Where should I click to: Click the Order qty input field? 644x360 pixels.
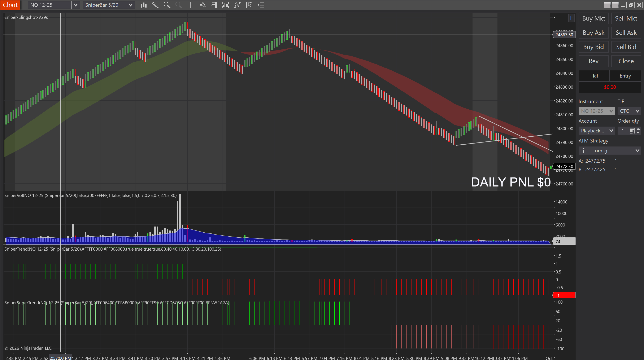[x=623, y=131]
